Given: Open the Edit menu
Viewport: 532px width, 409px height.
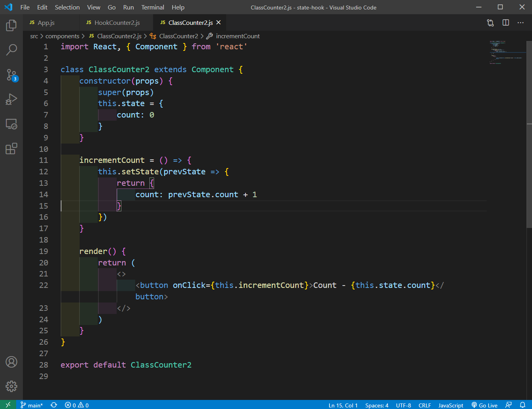Looking at the screenshot, I should 42,7.
